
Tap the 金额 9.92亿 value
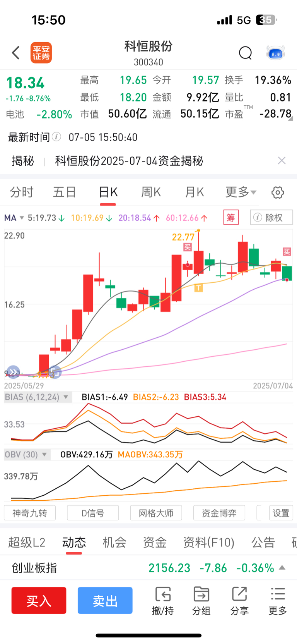(203, 97)
